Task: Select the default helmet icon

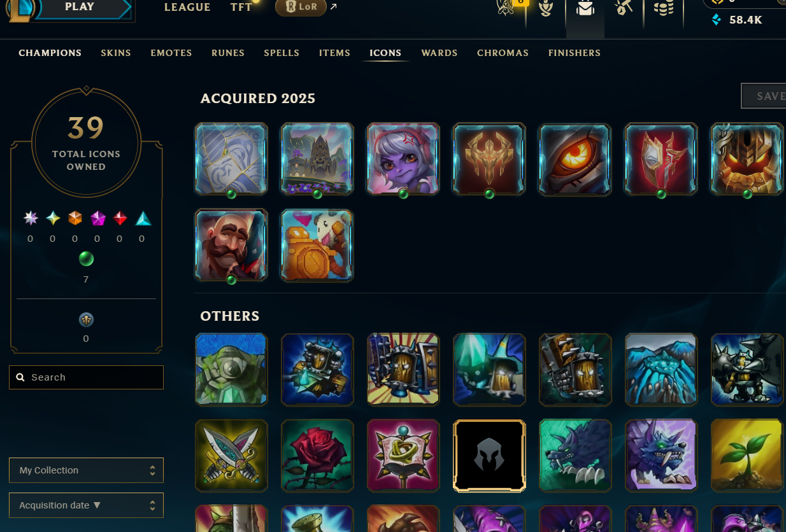Action: 489,455
